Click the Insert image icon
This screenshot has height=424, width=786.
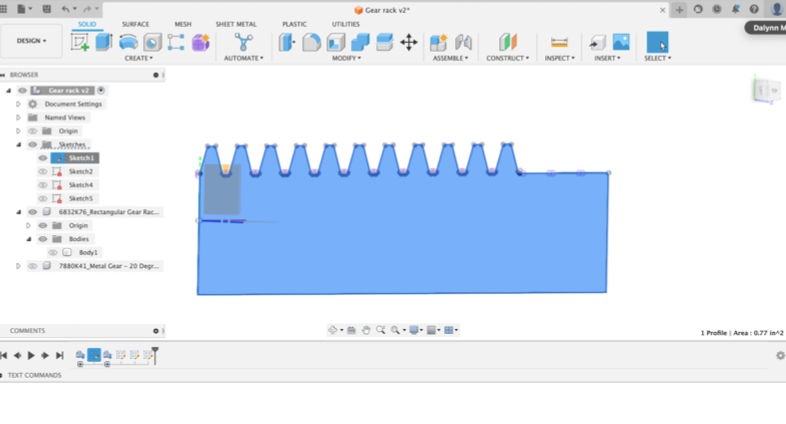[621, 42]
